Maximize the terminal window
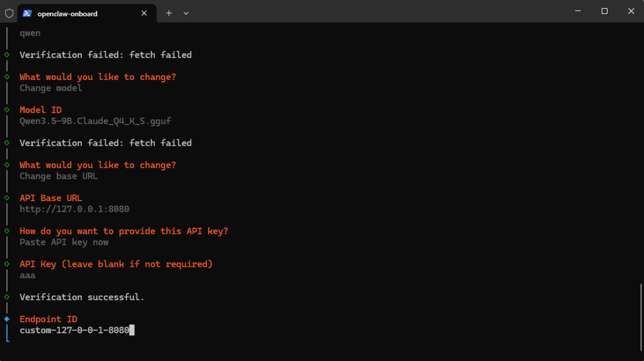The width and height of the screenshot is (644, 361). pos(604,11)
